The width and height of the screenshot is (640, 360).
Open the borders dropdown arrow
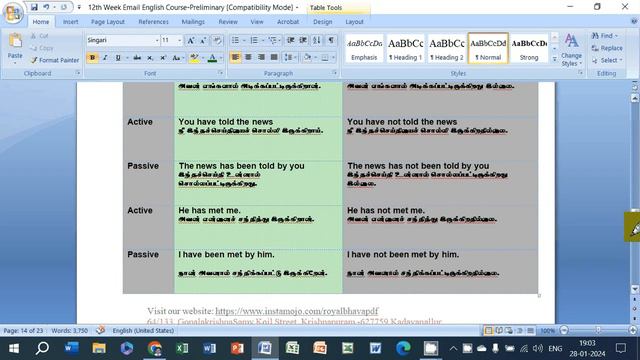[x=333, y=58]
